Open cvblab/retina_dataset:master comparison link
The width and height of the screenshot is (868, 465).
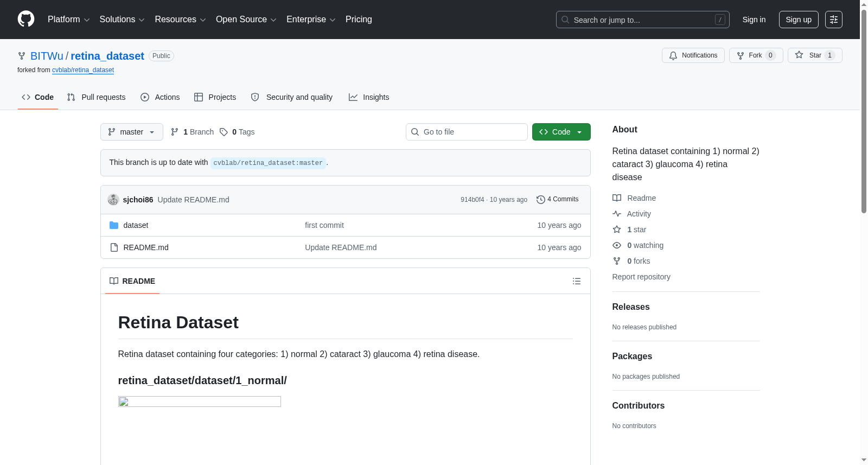point(268,163)
